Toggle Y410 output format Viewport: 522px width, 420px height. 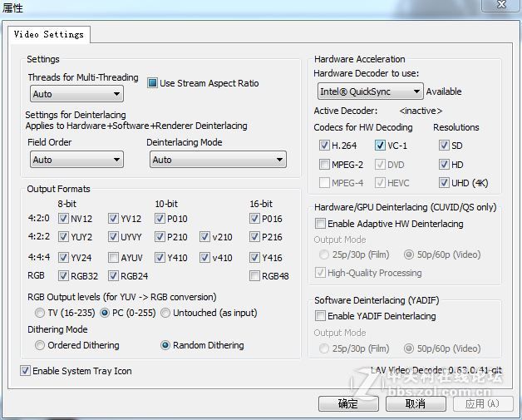click(160, 258)
